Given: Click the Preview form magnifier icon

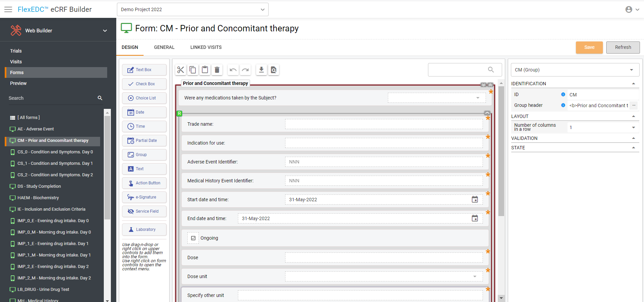Looking at the screenshot, I should (274, 70).
